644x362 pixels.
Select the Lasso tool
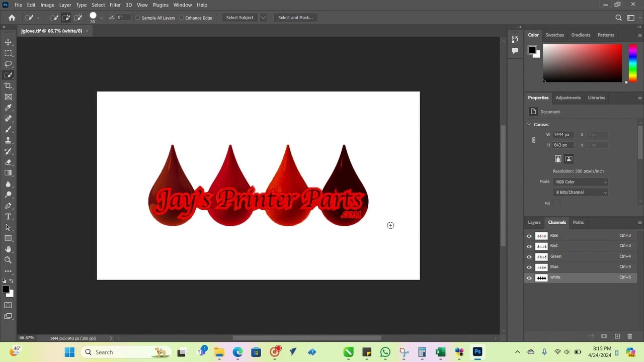[8, 64]
